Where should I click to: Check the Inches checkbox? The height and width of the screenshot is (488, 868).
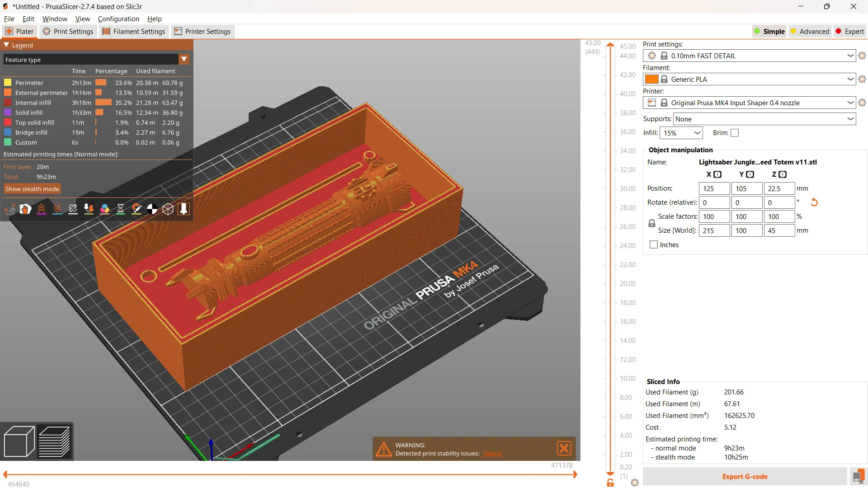click(654, 244)
